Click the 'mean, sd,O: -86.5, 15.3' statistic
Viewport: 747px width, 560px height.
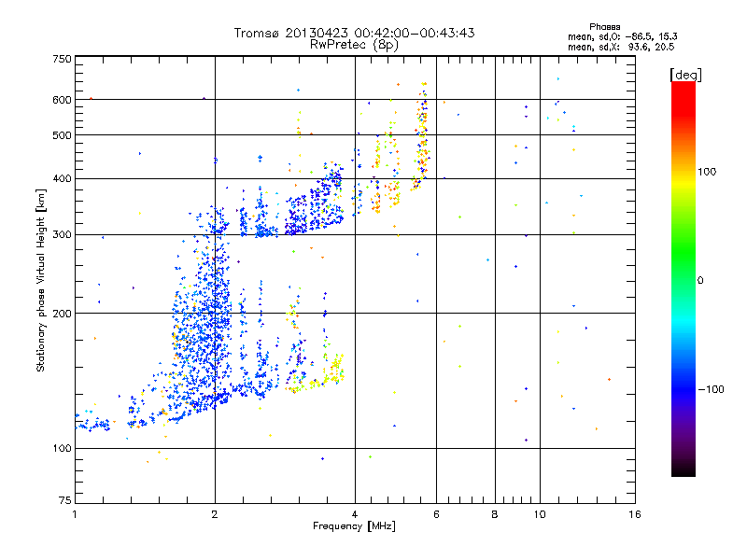pyautogui.click(x=622, y=36)
